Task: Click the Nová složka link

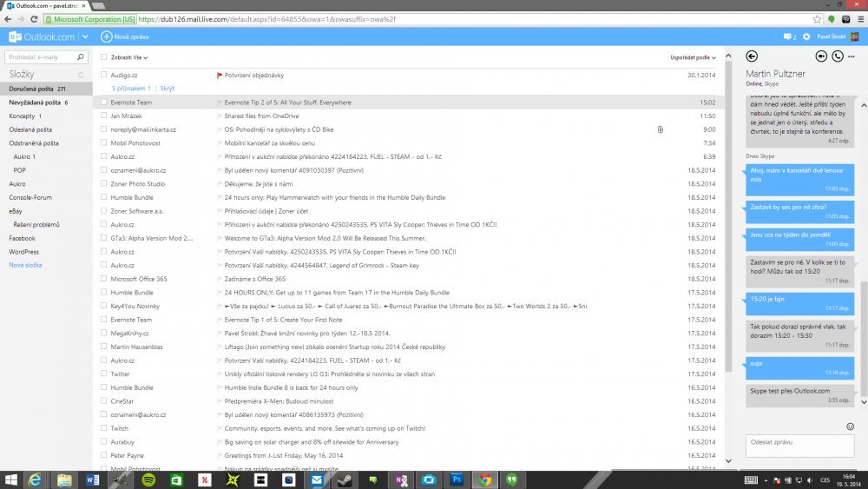Action: (25, 265)
